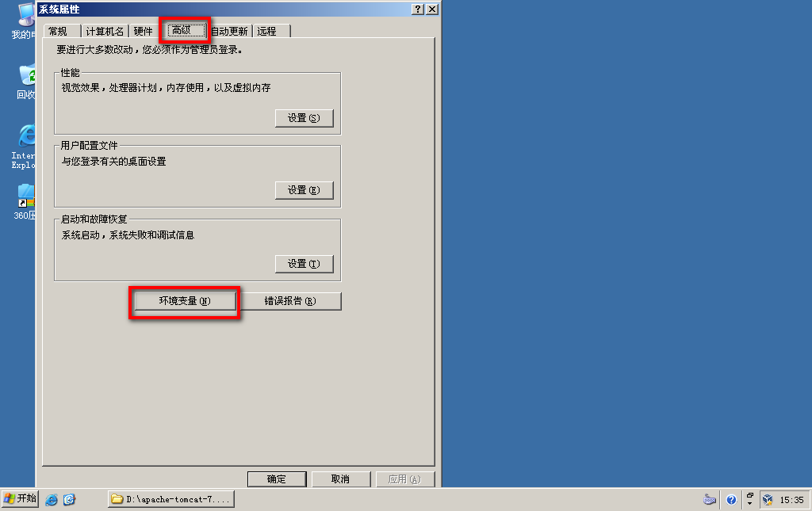Switch to the 自动更新 tab
The width and height of the screenshot is (812, 511).
229,32
